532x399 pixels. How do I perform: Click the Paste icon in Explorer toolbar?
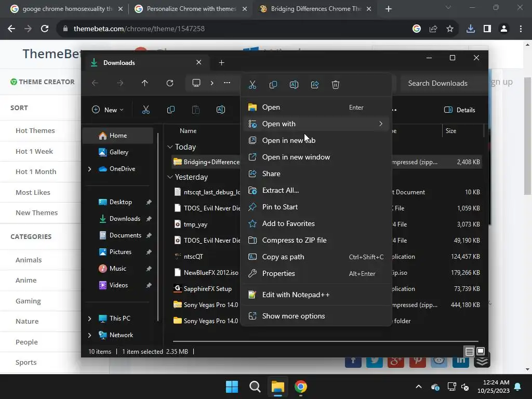(196, 110)
